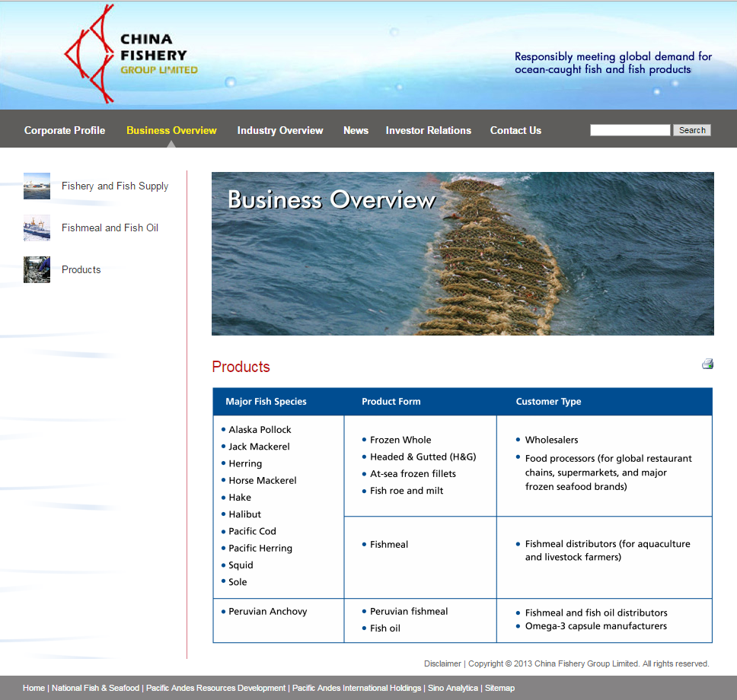Image resolution: width=737 pixels, height=700 pixels.
Task: Open the Disclaimer link in footer
Action: [442, 663]
